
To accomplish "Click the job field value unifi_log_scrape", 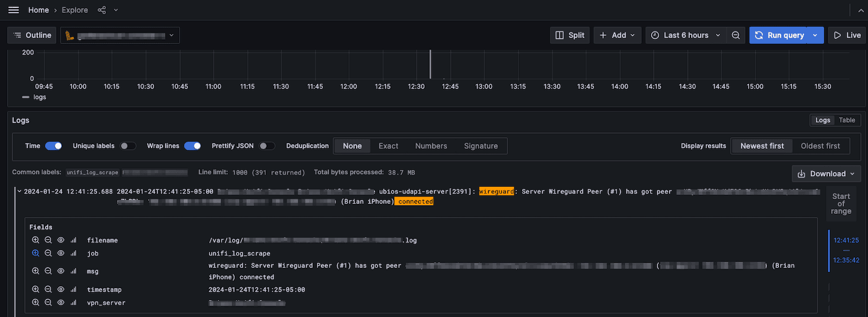I will 239,253.
